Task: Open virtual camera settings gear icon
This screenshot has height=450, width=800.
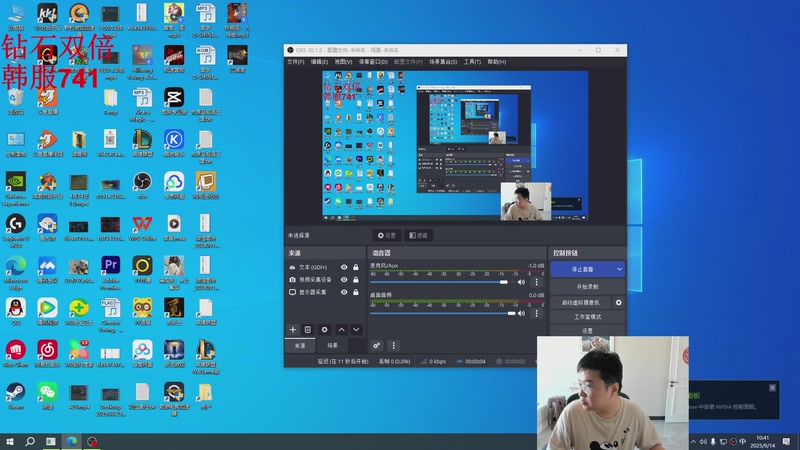Action: 618,303
